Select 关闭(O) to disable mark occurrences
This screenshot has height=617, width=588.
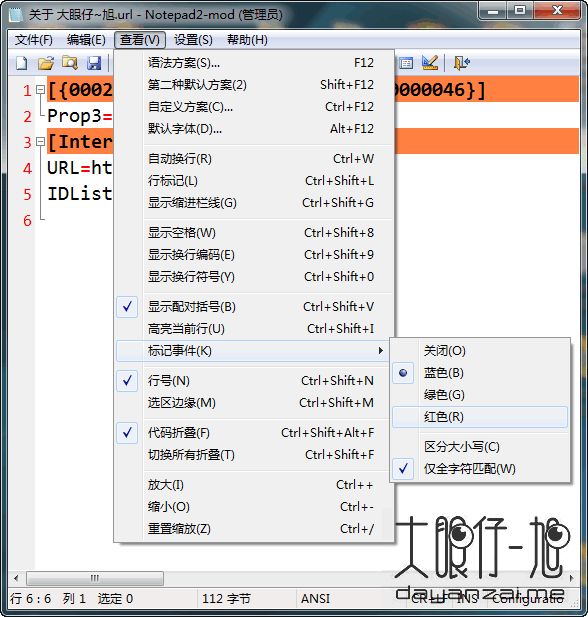(480, 351)
